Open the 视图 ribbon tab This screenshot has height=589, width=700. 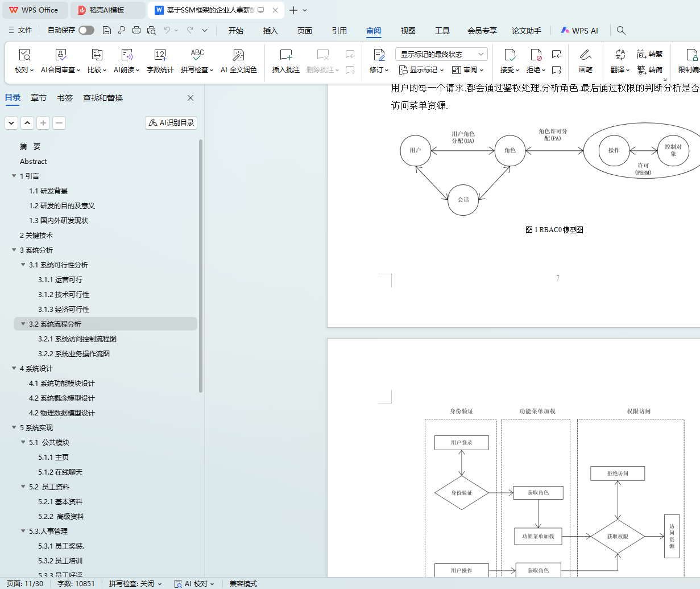click(408, 31)
